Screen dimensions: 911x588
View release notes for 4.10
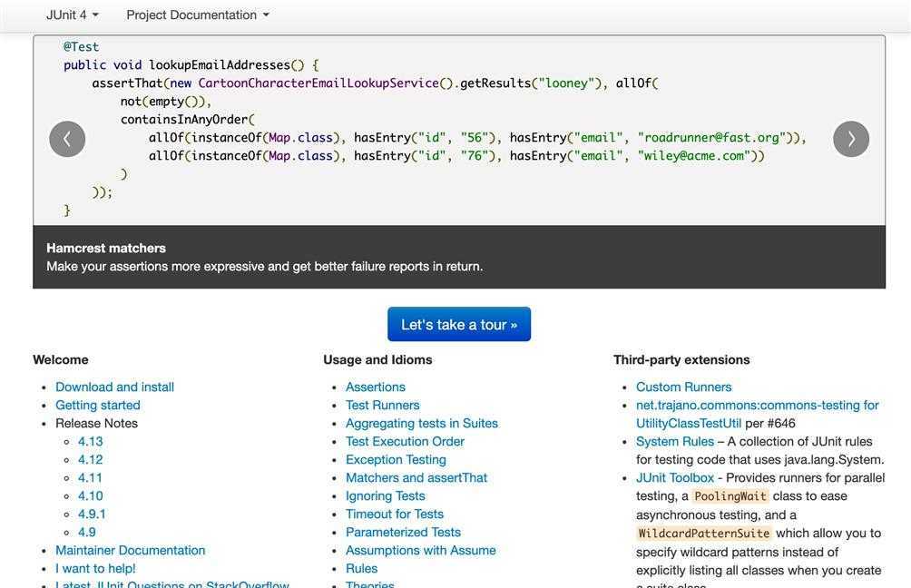click(x=90, y=495)
